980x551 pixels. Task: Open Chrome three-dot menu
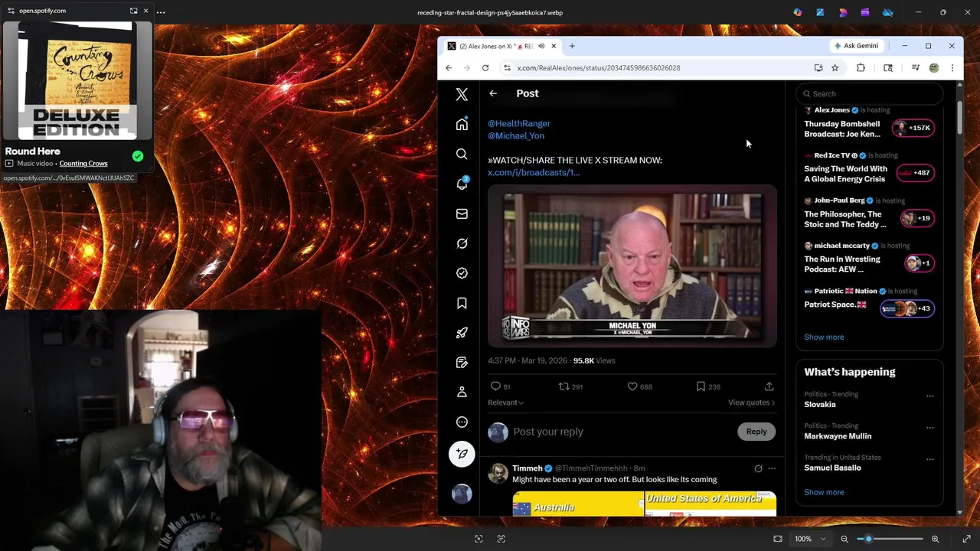tap(952, 68)
